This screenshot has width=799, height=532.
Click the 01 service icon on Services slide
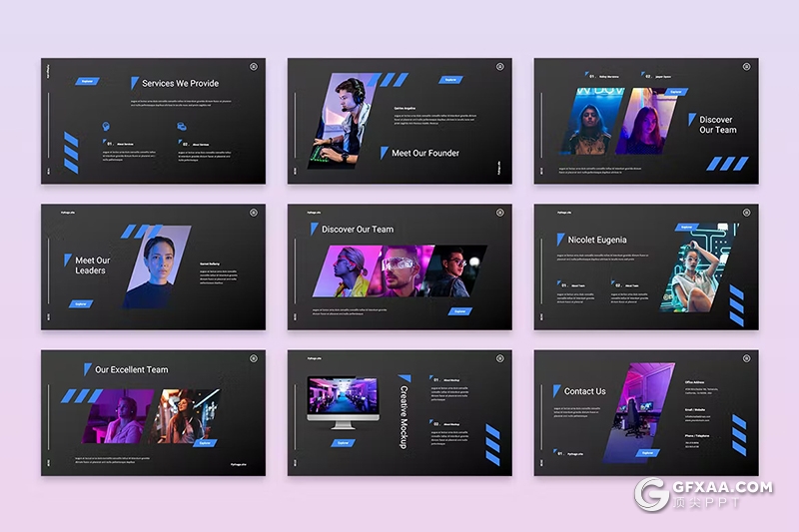pyautogui.click(x=105, y=127)
